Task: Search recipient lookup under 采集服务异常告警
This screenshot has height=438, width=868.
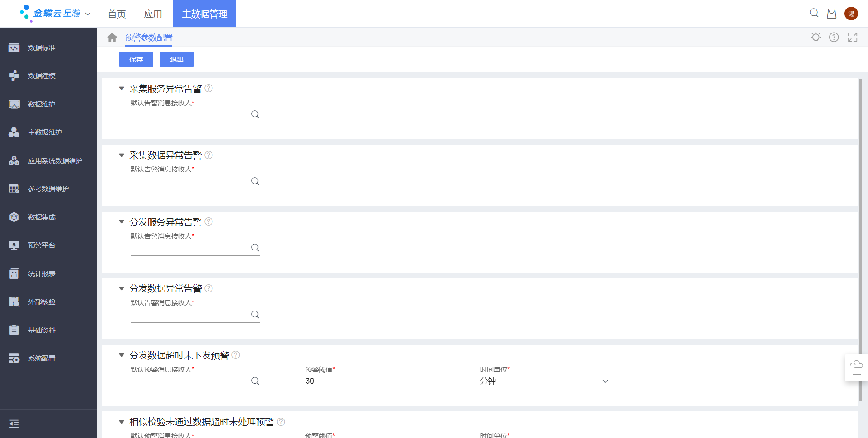Action: coord(255,114)
